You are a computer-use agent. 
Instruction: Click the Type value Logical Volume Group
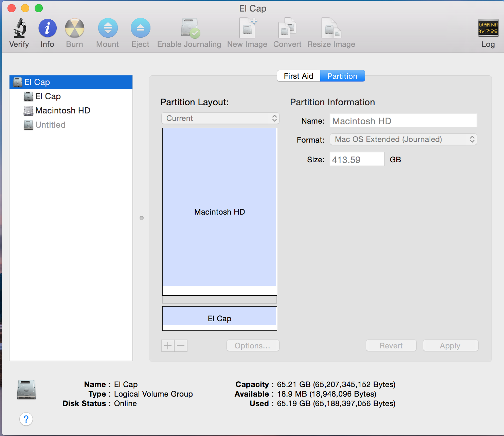pyautogui.click(x=154, y=394)
